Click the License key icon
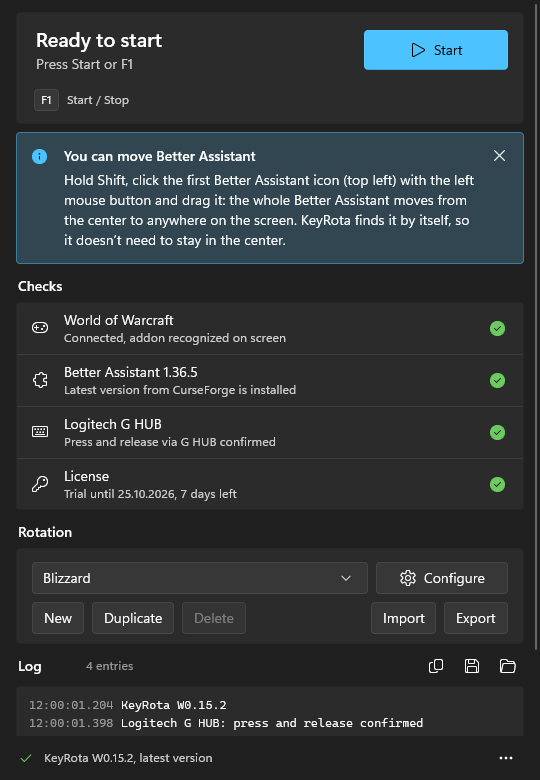The height and width of the screenshot is (780, 540). (x=40, y=484)
